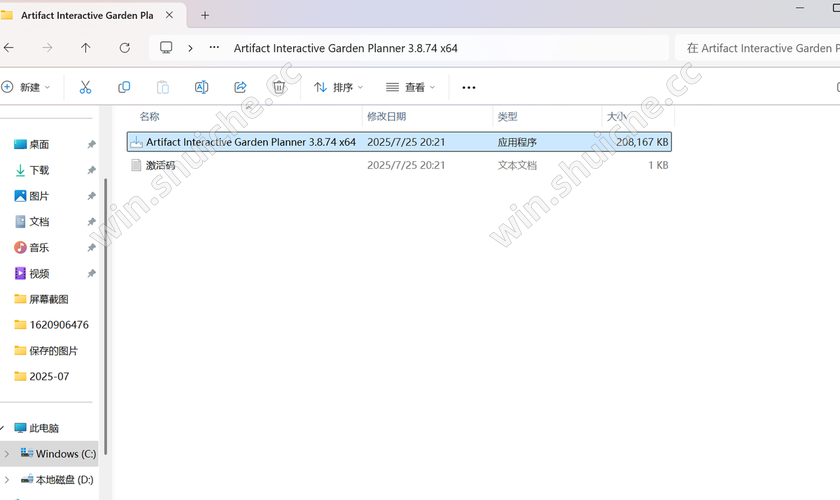The image size is (840, 500).
Task: Refresh the current folder
Action: click(125, 48)
